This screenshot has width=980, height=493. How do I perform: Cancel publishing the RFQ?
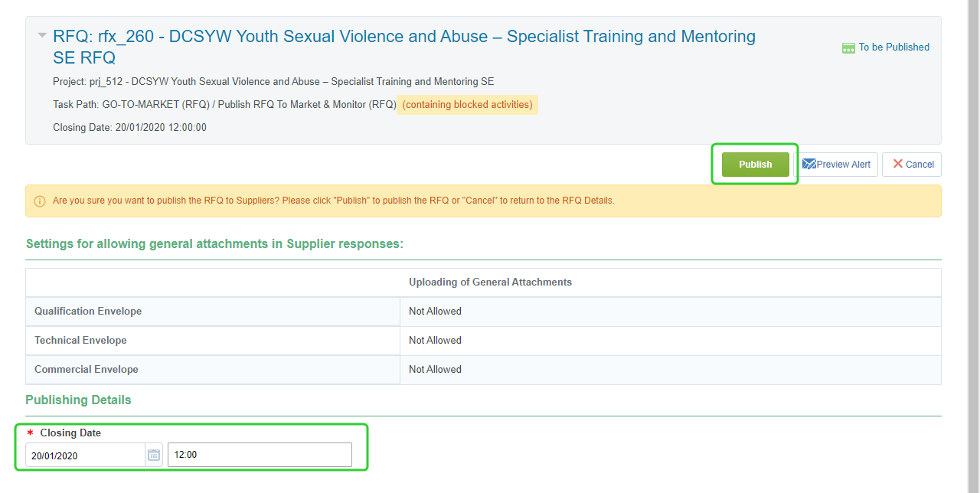(x=912, y=164)
